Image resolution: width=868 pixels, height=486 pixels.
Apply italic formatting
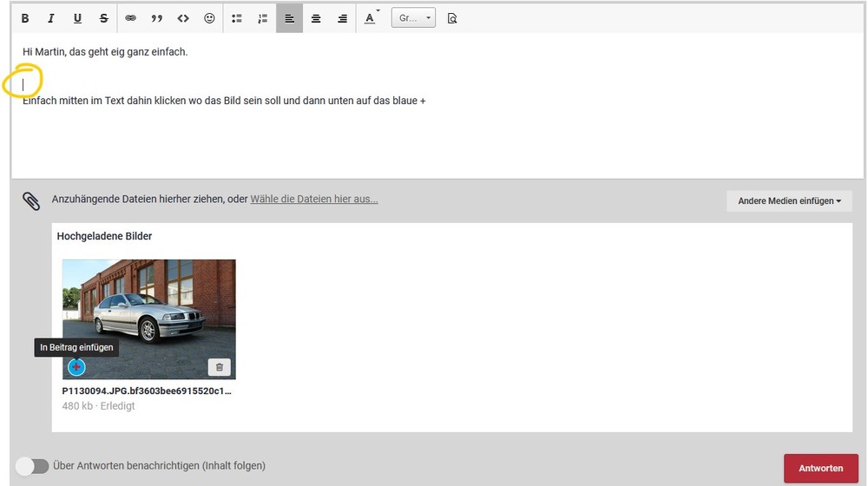click(50, 18)
